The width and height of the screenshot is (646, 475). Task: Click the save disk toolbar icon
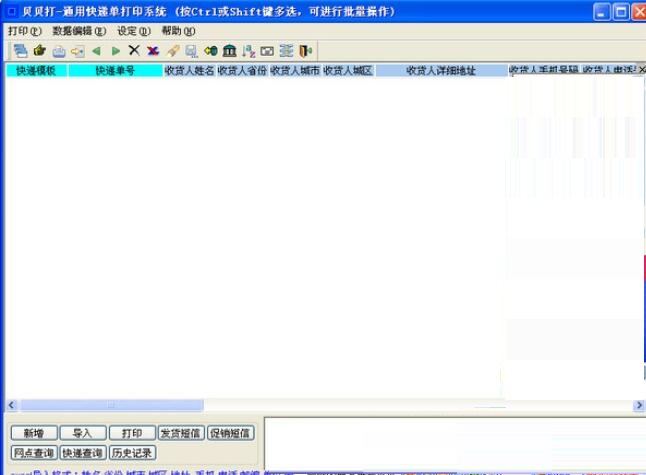click(x=192, y=51)
